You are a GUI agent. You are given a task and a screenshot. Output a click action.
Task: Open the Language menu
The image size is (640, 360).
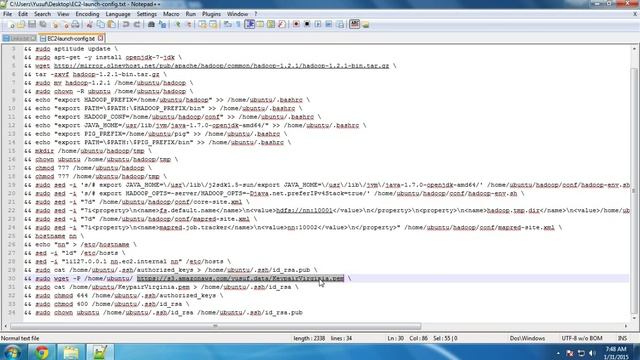tap(118, 14)
